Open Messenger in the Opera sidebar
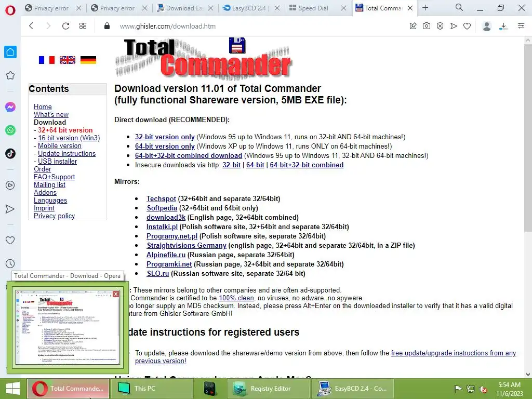This screenshot has width=532, height=399. tap(10, 107)
